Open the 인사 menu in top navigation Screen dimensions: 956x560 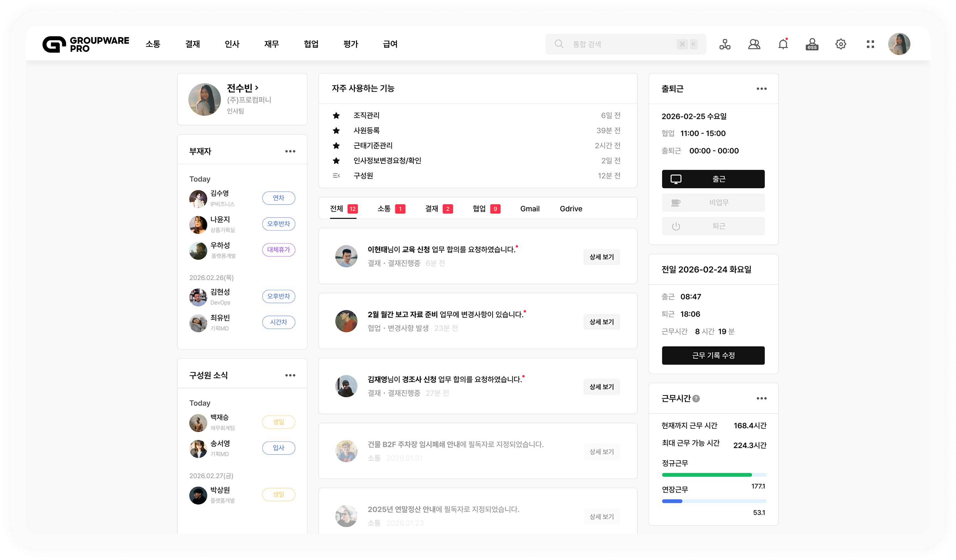232,44
